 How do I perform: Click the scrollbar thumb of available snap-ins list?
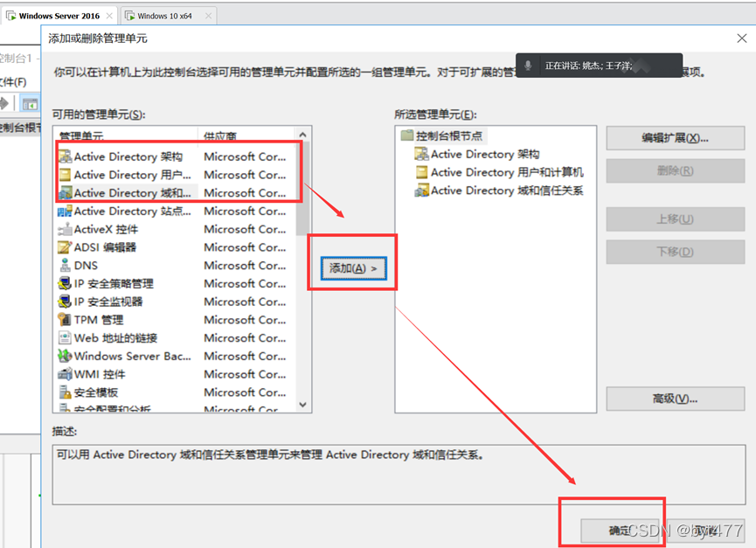click(302, 189)
